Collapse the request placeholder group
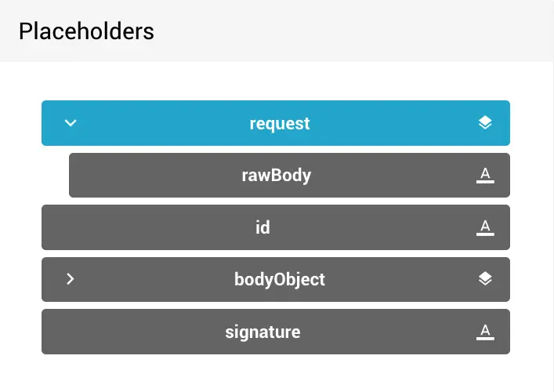 [71, 123]
